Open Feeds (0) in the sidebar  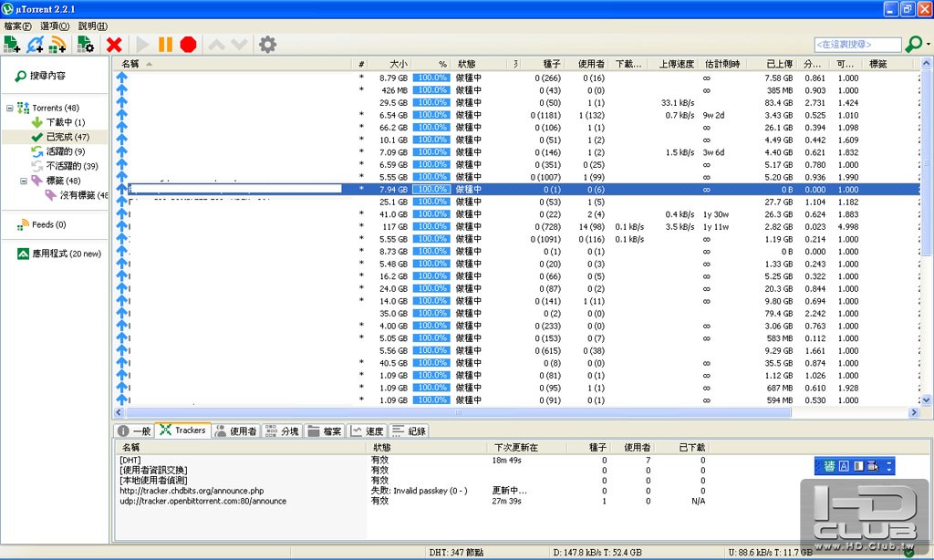coord(49,224)
